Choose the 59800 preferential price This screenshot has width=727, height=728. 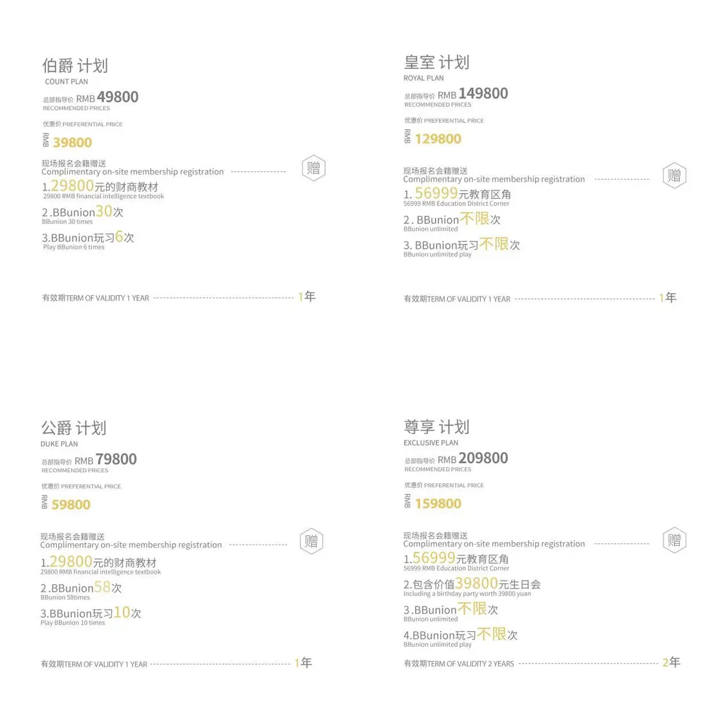click(71, 505)
